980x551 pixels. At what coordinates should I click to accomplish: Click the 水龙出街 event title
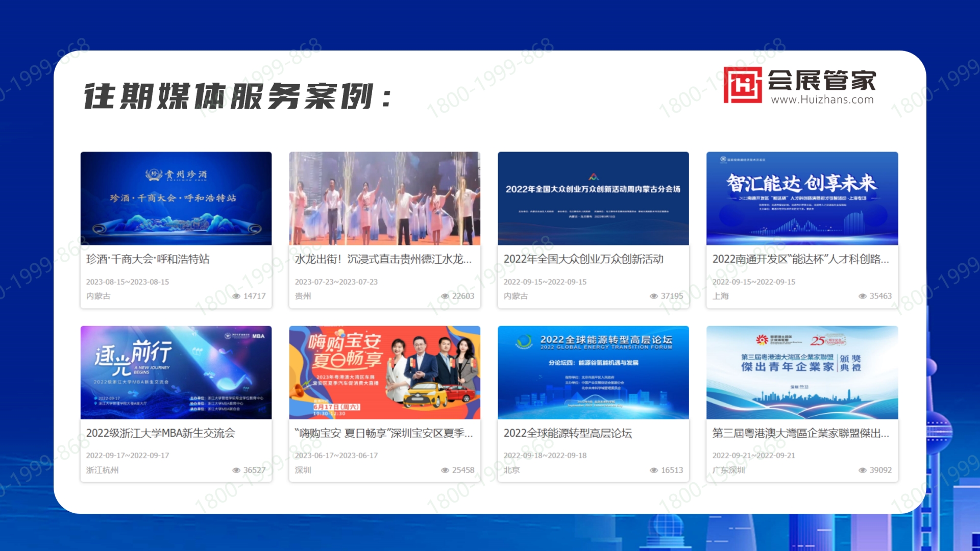click(x=384, y=260)
